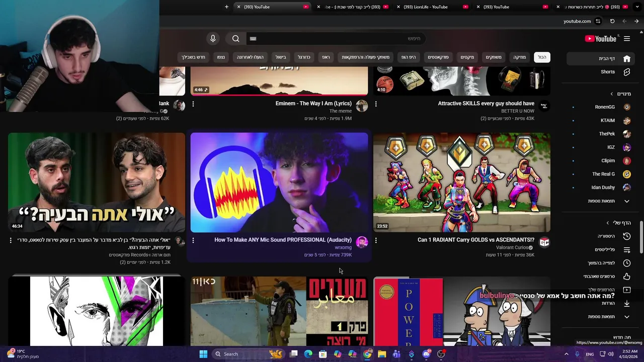The width and height of the screenshot is (644, 362).
Task: Click the wrxomg channel avatar beside the Audacity video
Action: pyautogui.click(x=362, y=242)
